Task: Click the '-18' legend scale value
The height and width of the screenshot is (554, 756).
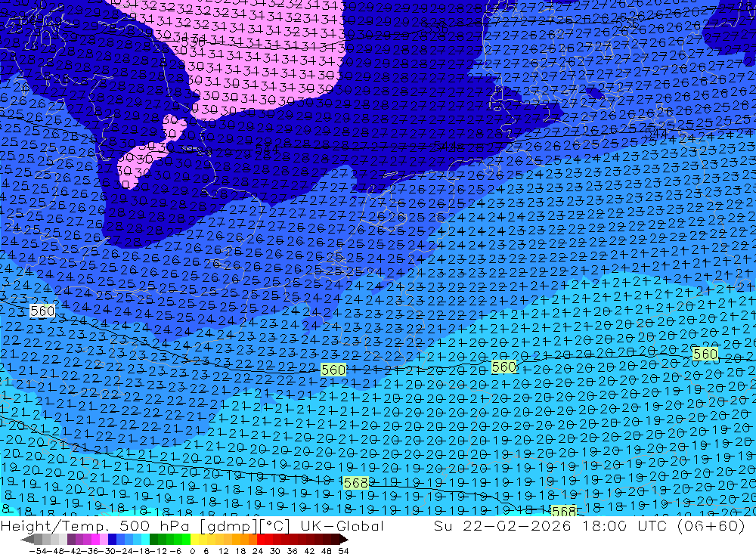Action: tap(142, 551)
